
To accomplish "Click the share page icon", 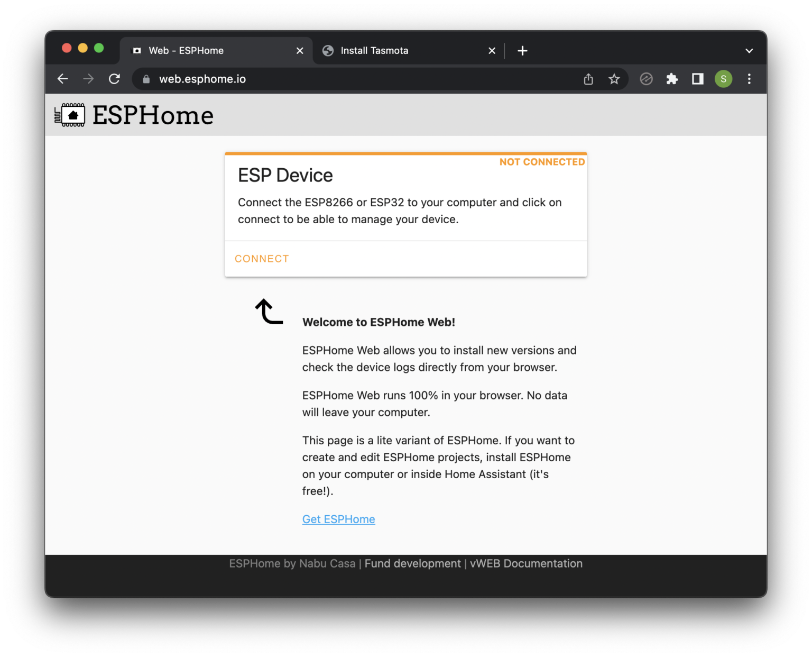I will [x=588, y=79].
